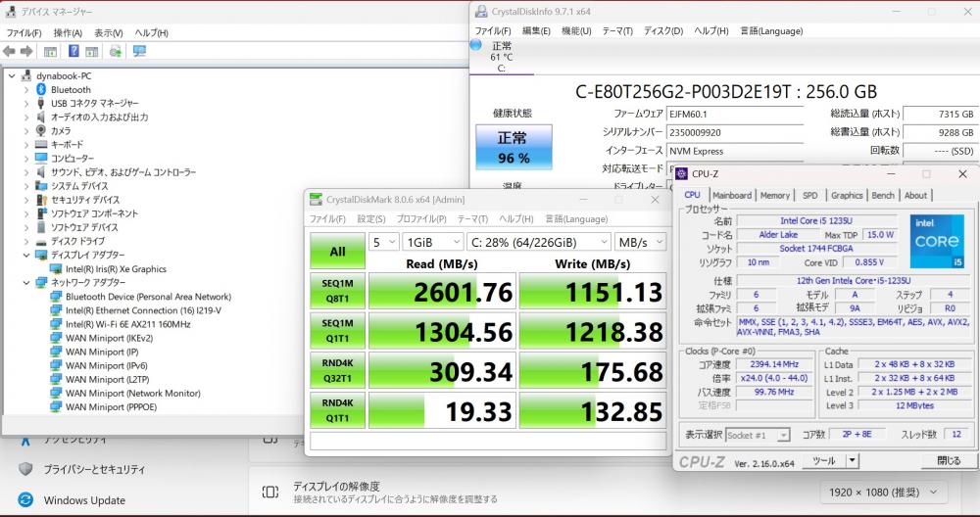Select the C: drive tab showing 61 °C
Image resolution: width=980 pixels, height=517 pixels.
click(501, 57)
